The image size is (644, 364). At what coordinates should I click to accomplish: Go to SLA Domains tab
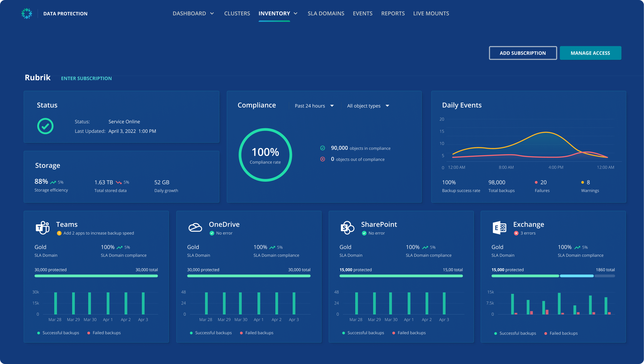[x=326, y=13]
